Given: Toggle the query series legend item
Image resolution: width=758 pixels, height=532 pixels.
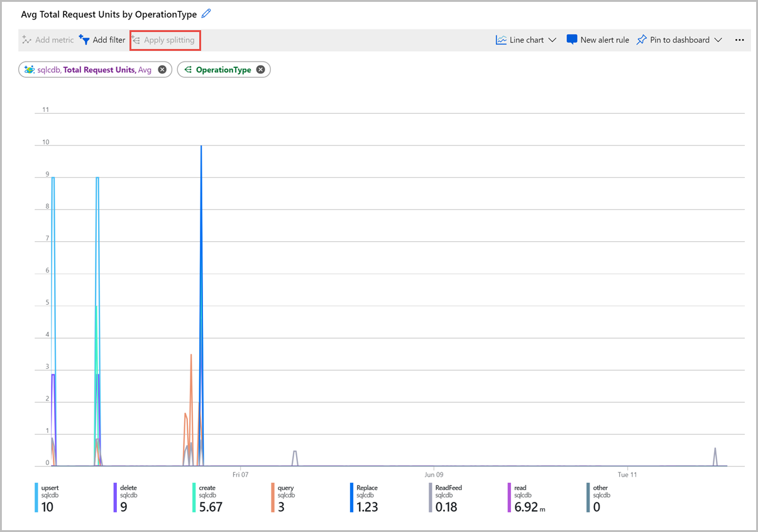Looking at the screenshot, I should pyautogui.click(x=283, y=497).
